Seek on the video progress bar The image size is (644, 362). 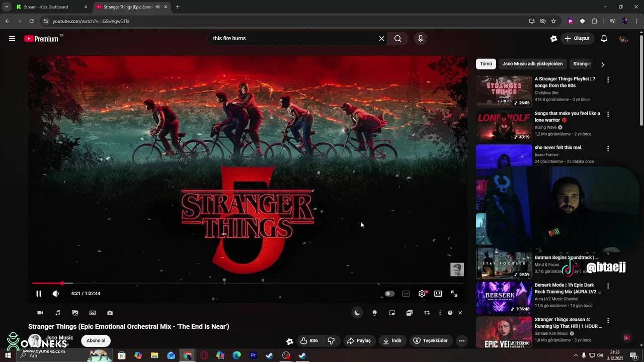[248, 284]
